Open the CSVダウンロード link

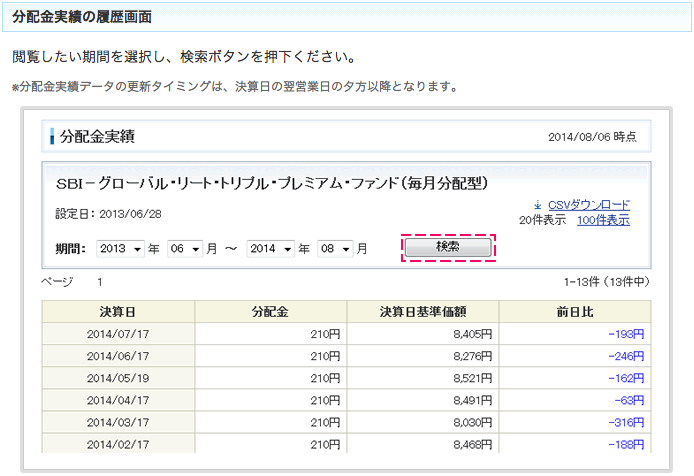(589, 205)
